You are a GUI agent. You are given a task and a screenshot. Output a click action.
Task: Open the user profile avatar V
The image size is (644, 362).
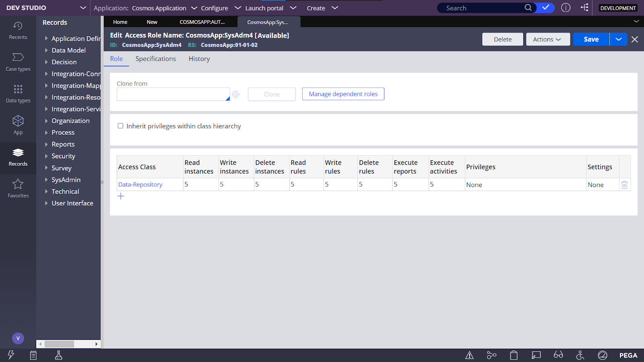[x=18, y=338]
